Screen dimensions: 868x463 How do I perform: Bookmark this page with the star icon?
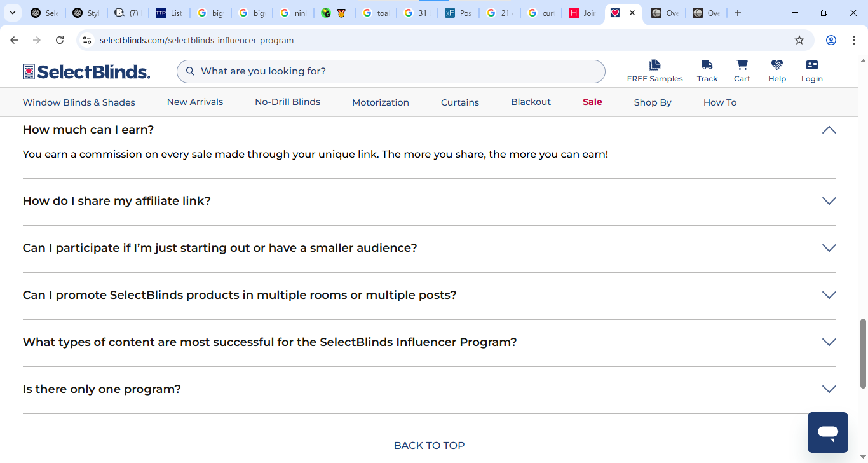799,40
